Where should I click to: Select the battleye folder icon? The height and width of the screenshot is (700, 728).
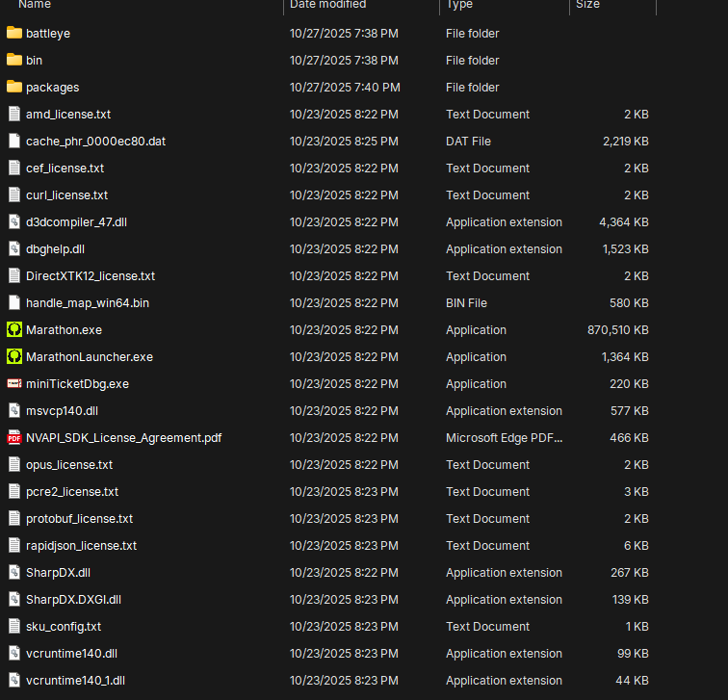tap(14, 33)
